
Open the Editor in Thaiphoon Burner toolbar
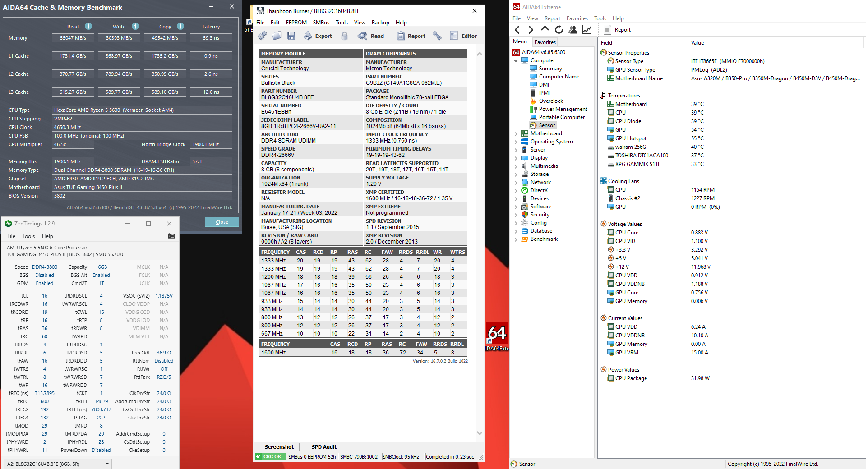click(x=463, y=36)
